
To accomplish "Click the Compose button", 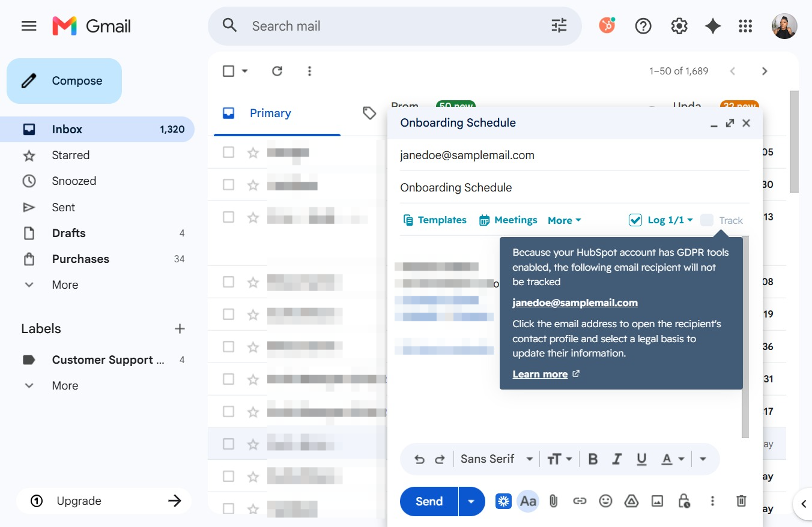I will click(x=64, y=81).
